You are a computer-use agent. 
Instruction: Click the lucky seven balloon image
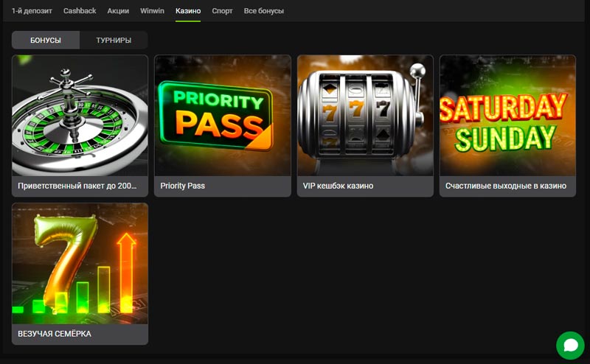[x=80, y=263]
